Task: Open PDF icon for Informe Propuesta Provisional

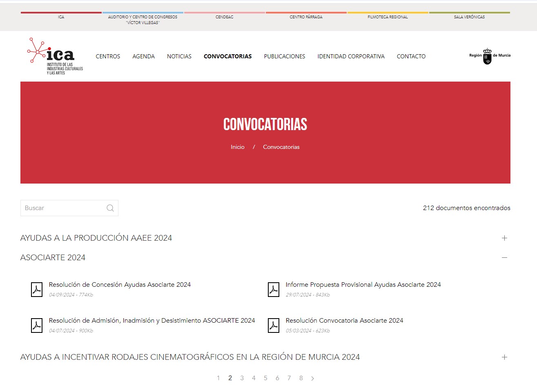Action: click(274, 290)
